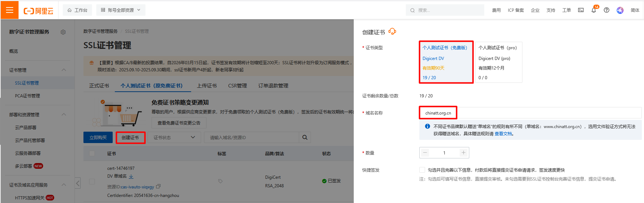Switch to the 订单退款管理 tab
The height and width of the screenshot is (203, 644).
coord(273,86)
